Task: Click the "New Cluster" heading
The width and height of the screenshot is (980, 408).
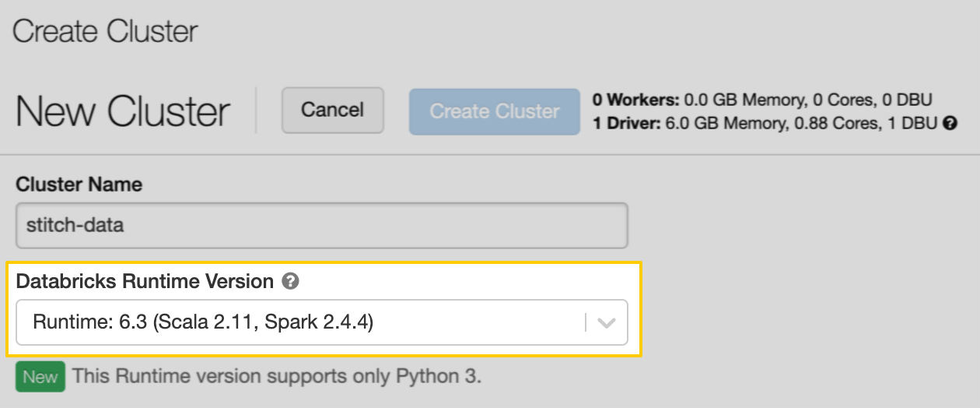Action: pyautogui.click(x=123, y=111)
